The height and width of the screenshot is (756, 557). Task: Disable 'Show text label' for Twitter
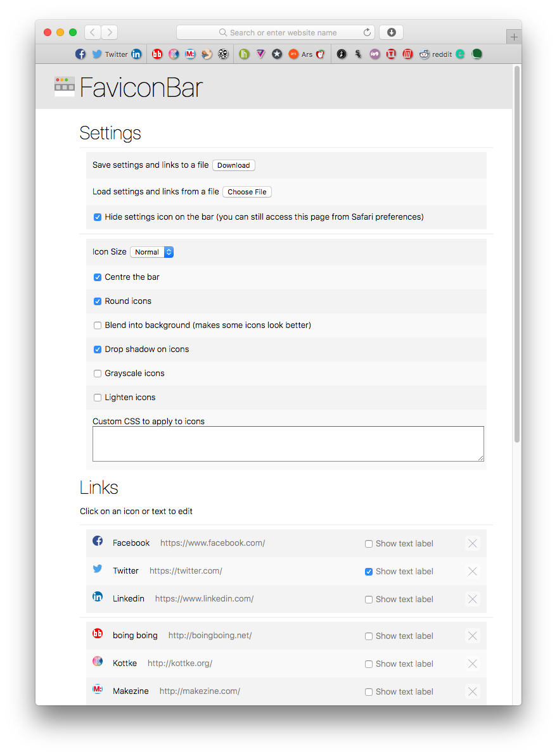pos(369,572)
